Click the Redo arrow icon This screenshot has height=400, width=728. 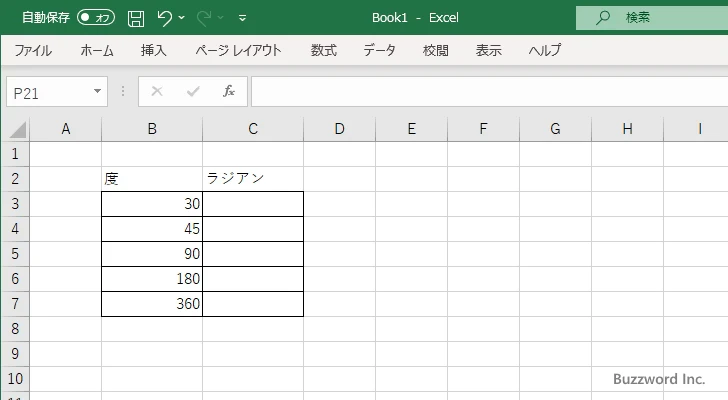pyautogui.click(x=204, y=18)
